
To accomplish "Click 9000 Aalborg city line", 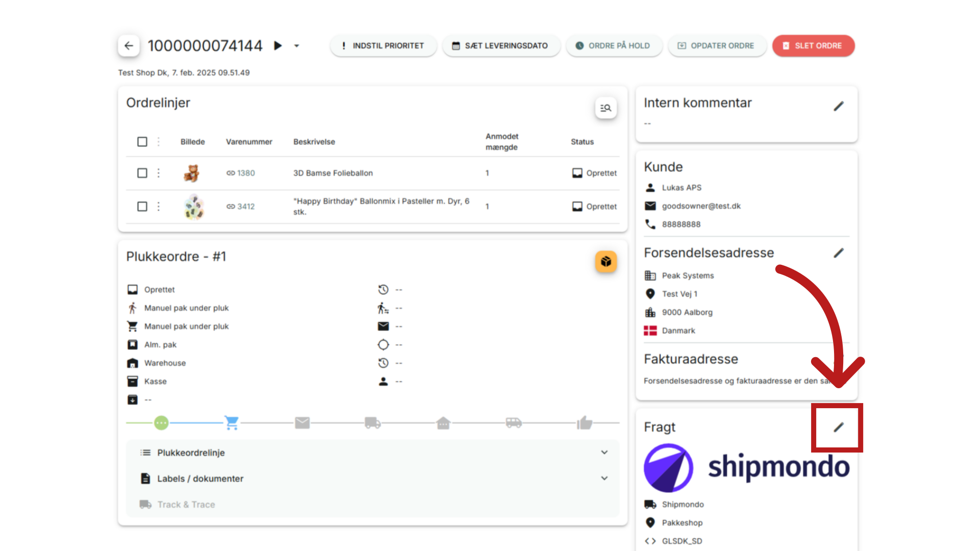I will click(x=687, y=312).
